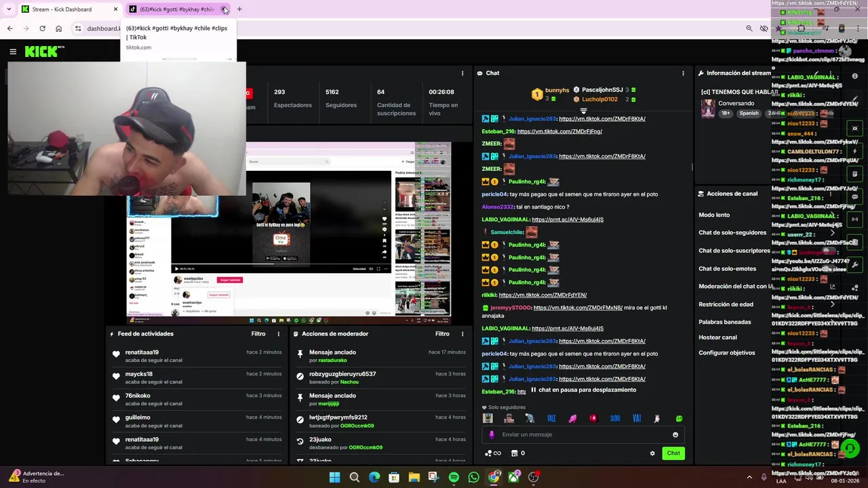Click the Chat send button

673,453
